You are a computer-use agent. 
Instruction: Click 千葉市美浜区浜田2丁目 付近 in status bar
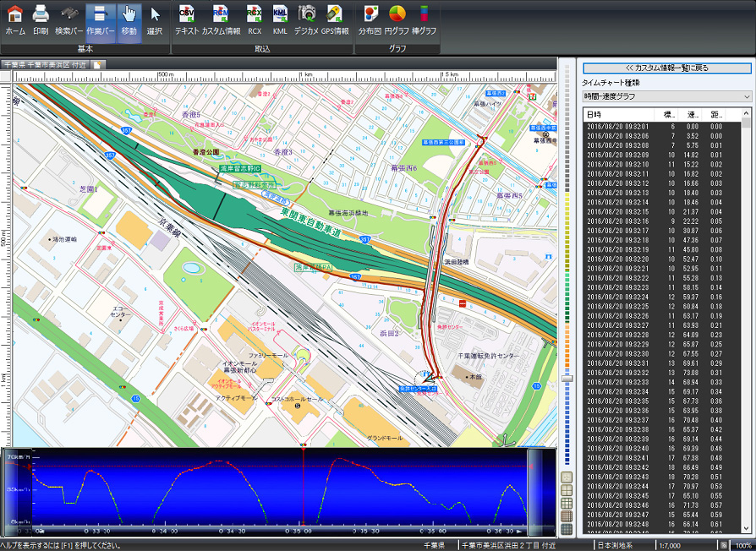point(509,546)
